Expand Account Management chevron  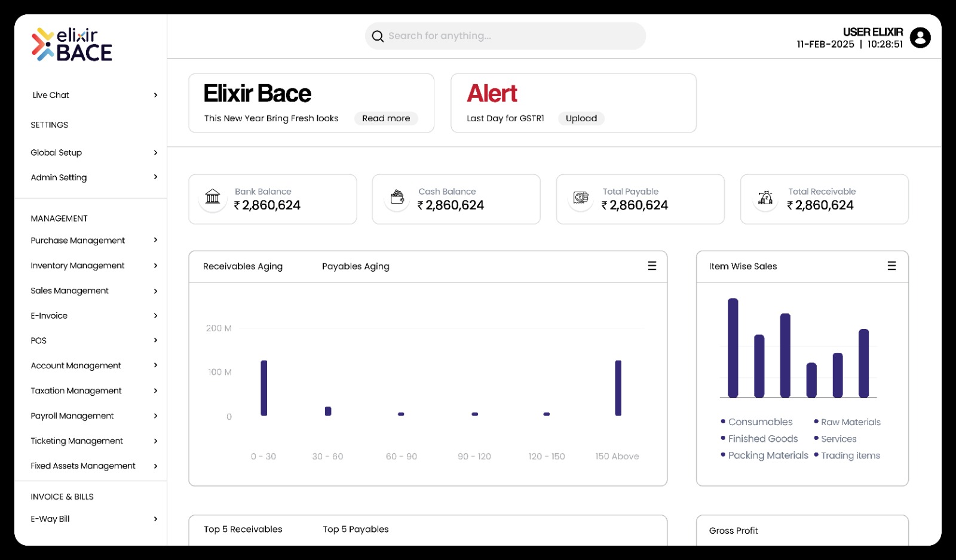pyautogui.click(x=155, y=365)
